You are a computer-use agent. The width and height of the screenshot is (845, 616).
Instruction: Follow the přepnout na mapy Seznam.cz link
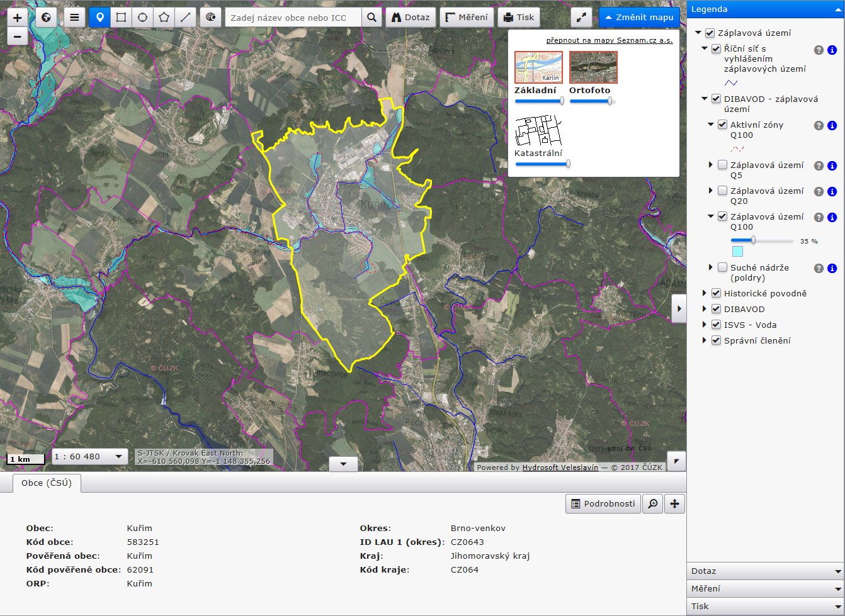[609, 40]
